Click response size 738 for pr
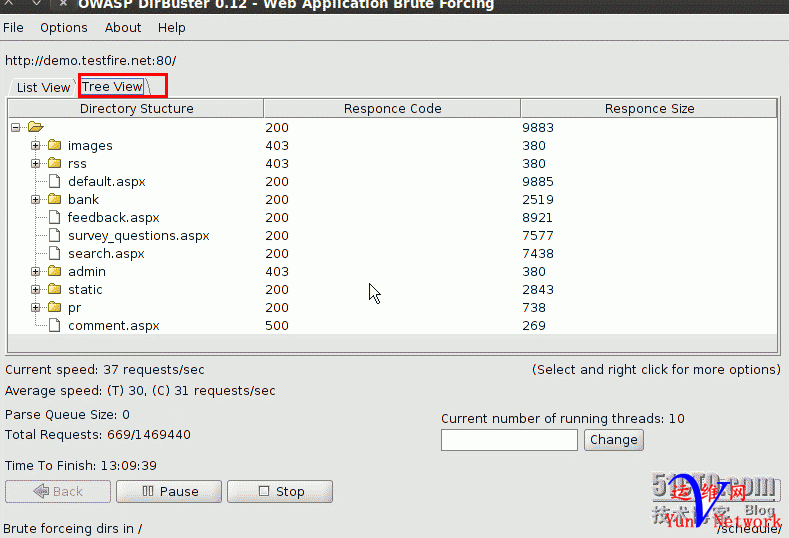 pyautogui.click(x=534, y=308)
